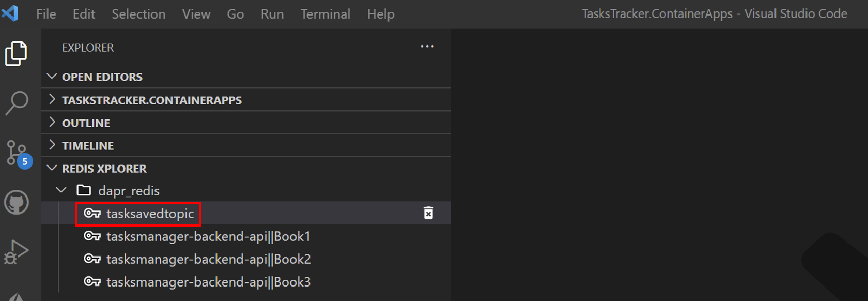Select the tasksavedtopic Redis key
The image size is (868, 301).
coord(150,214)
